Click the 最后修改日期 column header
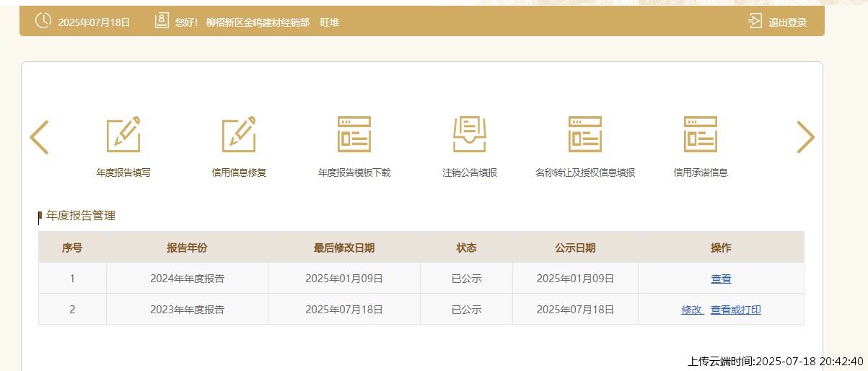Screen dimensions: 868x371 point(344,248)
